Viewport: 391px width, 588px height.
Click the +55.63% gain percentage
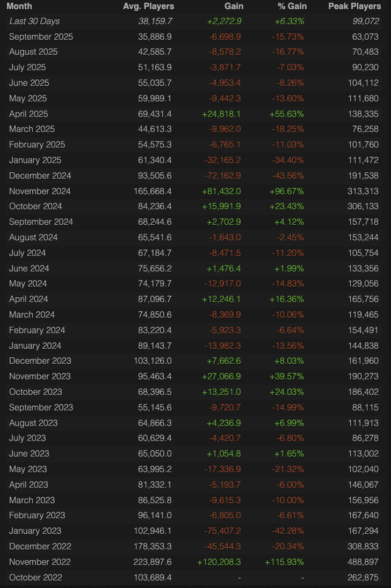[287, 114]
